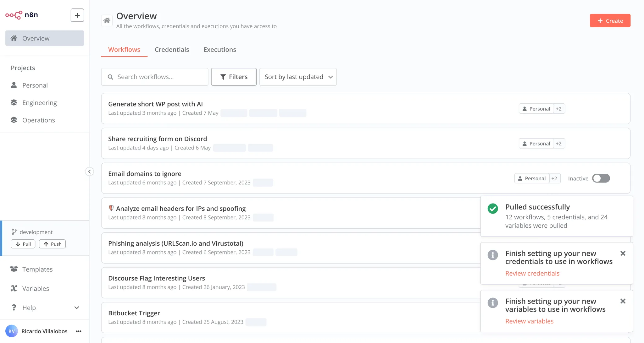Open the Sort by last updated dropdown

[297, 77]
